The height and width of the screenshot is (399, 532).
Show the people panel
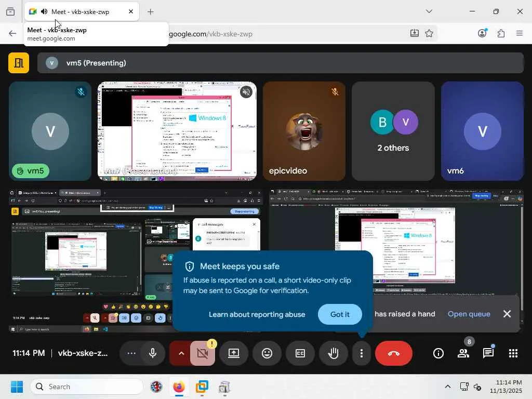click(463, 353)
